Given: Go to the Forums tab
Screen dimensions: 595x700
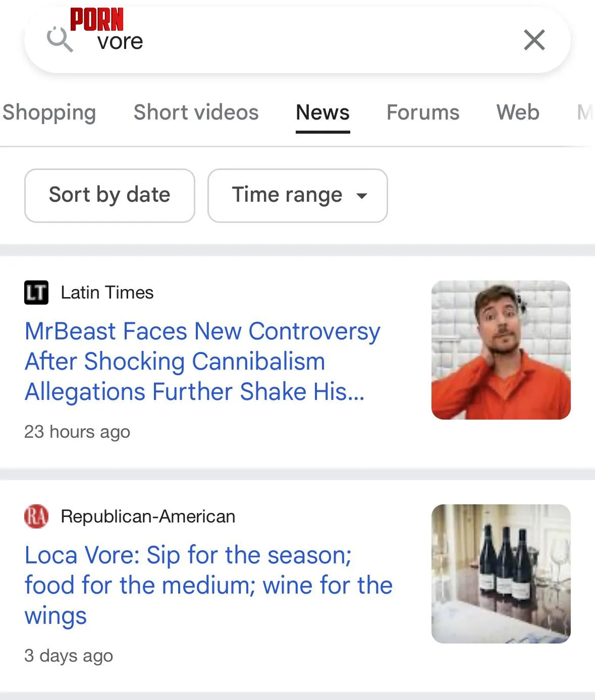Looking at the screenshot, I should pyautogui.click(x=423, y=112).
